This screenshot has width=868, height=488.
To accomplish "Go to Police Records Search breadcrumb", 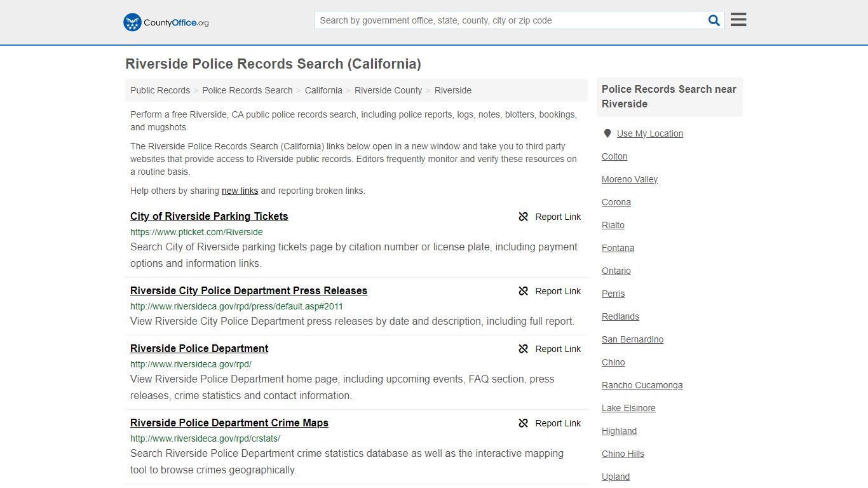I will pos(247,90).
